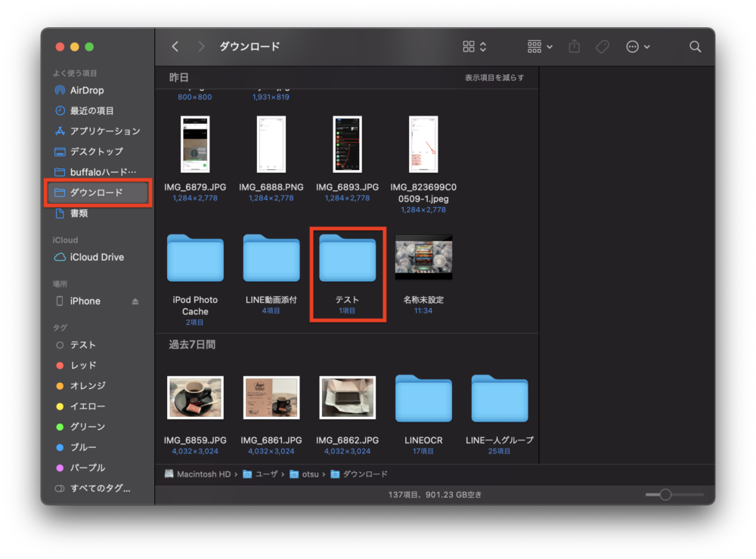Close the Finder window
The height and width of the screenshot is (559, 756).
(60, 47)
